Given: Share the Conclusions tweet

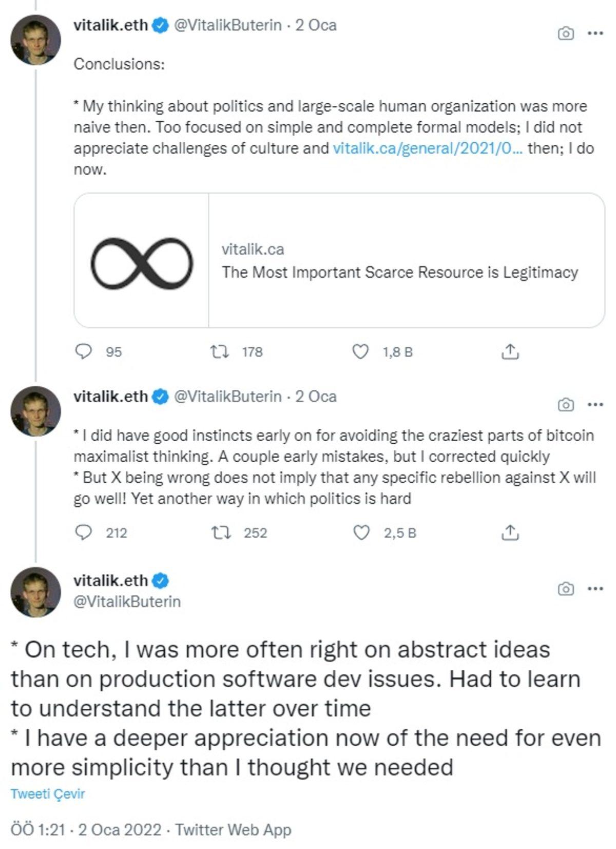Looking at the screenshot, I should [x=509, y=351].
